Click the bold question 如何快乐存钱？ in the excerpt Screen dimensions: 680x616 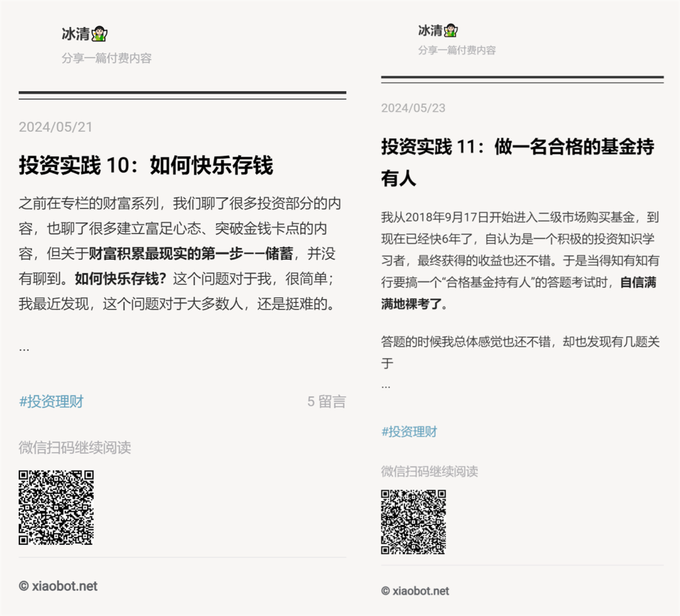click(x=120, y=279)
